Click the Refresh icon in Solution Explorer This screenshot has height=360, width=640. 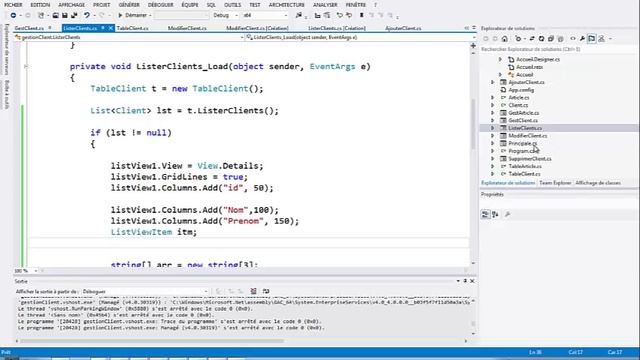[x=541, y=39]
